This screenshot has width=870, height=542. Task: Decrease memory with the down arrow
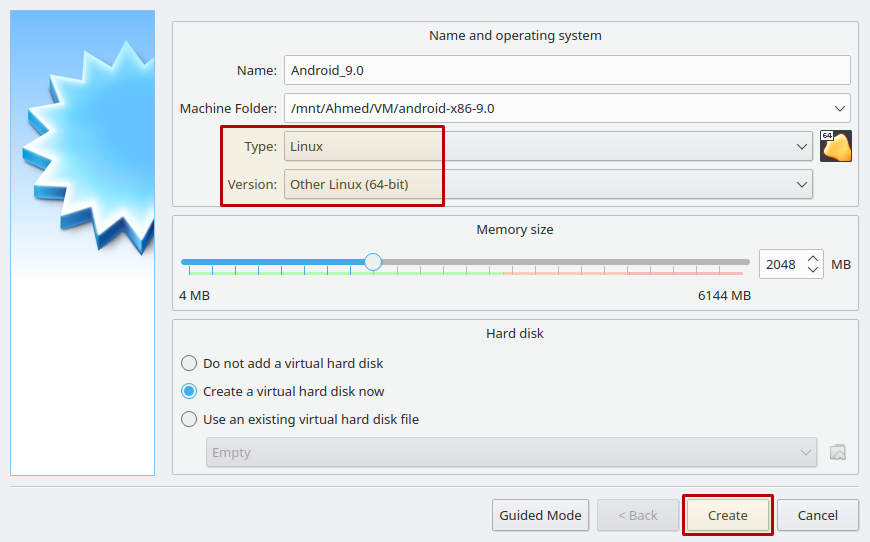pos(813,270)
